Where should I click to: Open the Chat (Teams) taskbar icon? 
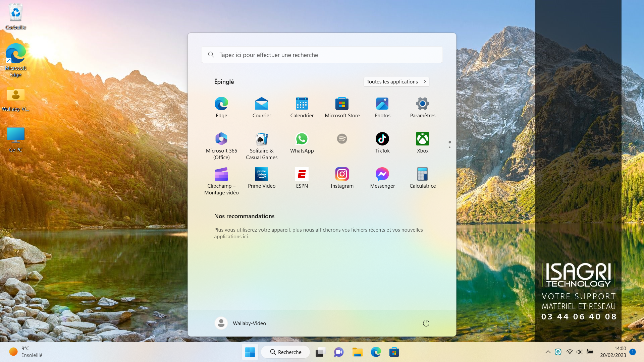[x=339, y=352]
